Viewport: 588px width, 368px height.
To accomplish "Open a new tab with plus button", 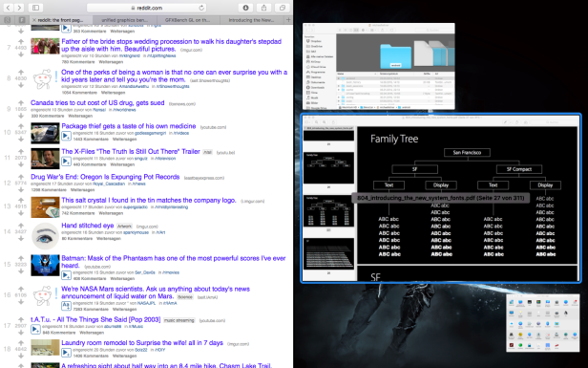I will [288, 19].
